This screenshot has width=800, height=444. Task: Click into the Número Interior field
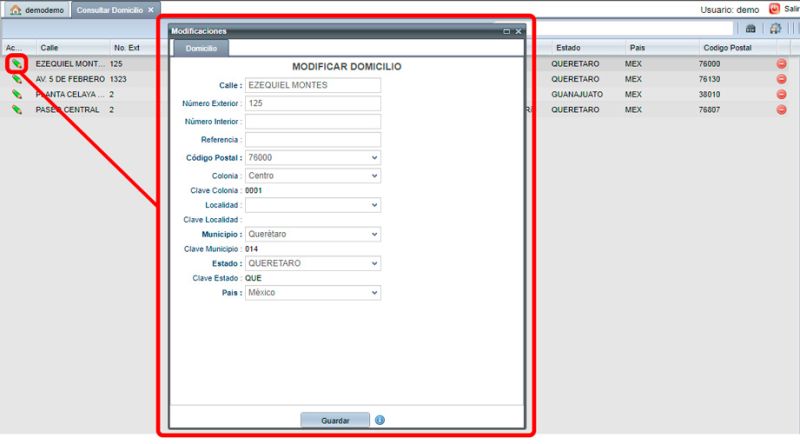(312, 122)
